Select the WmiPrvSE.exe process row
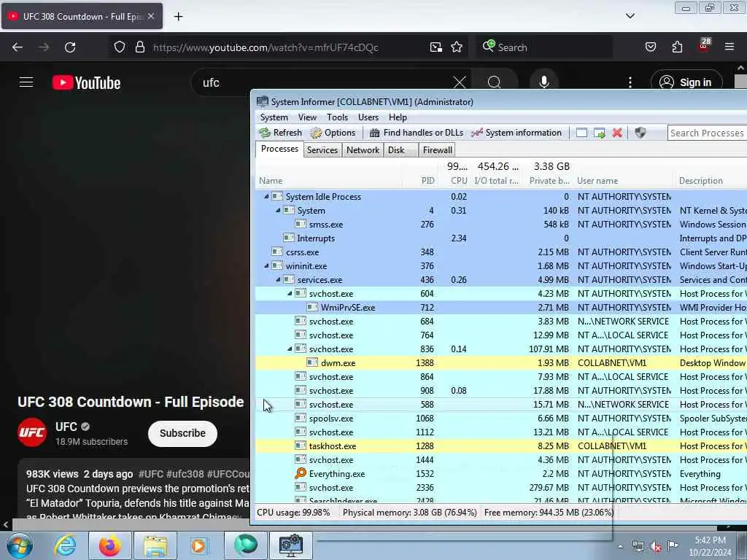Screen dimensions: 747x560 pos(501,308)
